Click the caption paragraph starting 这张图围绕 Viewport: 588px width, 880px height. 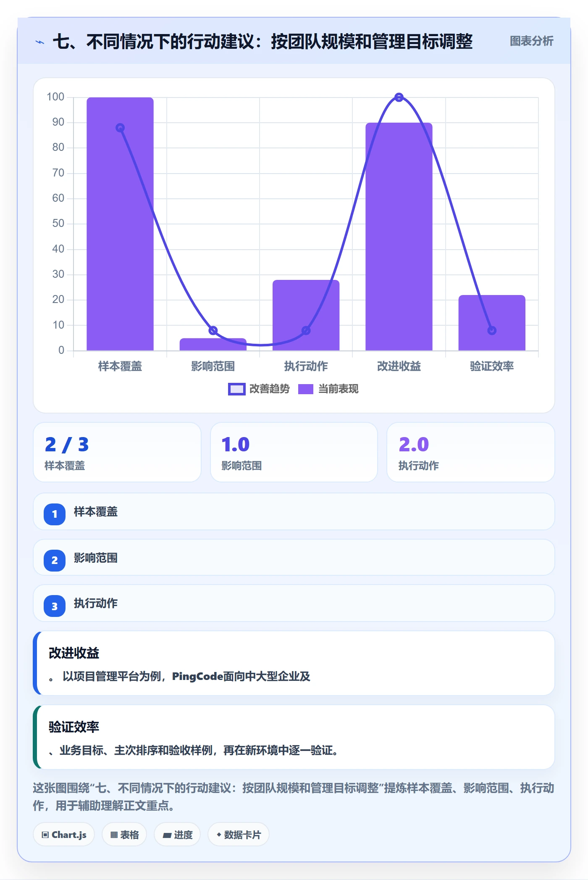[x=294, y=797]
